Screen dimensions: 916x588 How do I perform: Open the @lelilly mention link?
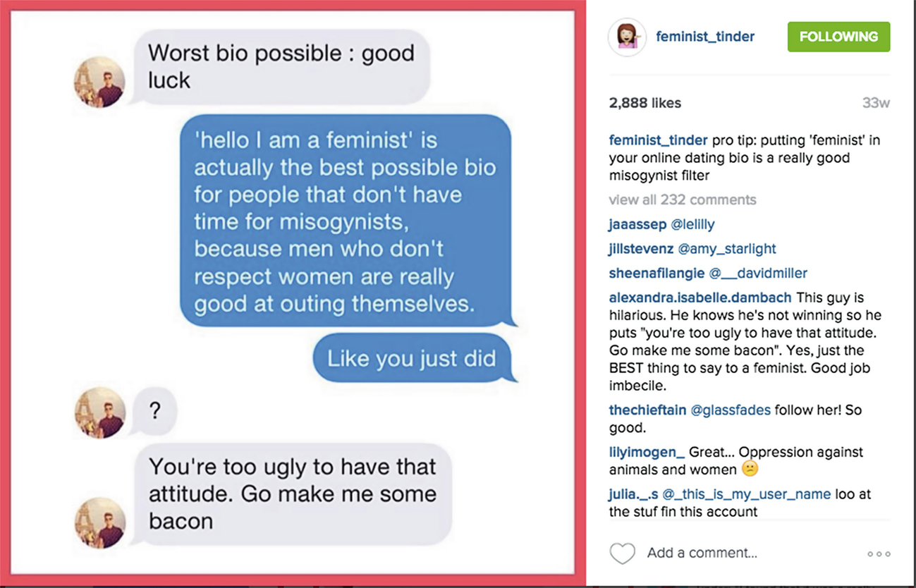click(692, 225)
